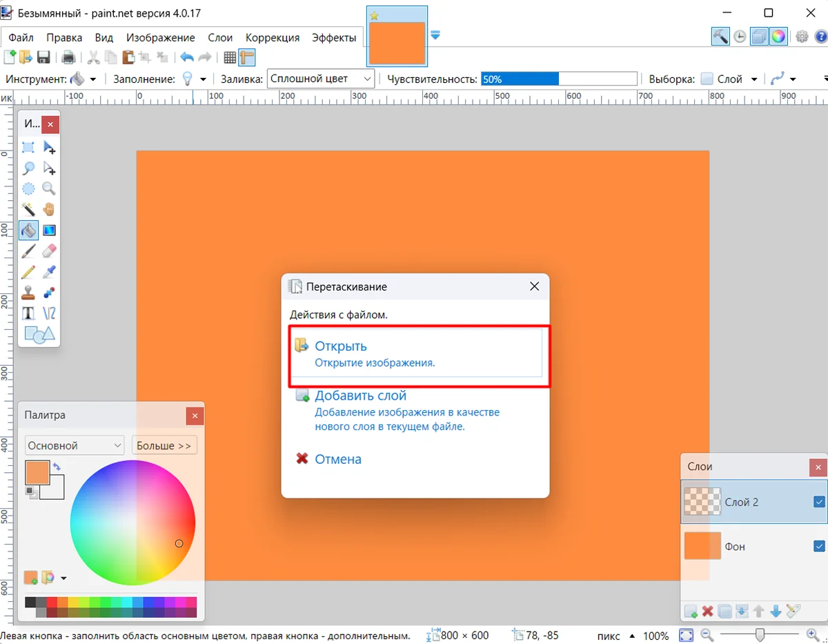Click the Save icon in toolbar
This screenshot has height=644, width=828.
43,57
